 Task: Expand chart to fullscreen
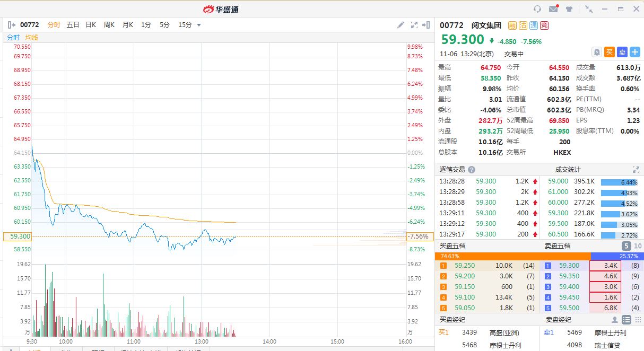pos(414,25)
